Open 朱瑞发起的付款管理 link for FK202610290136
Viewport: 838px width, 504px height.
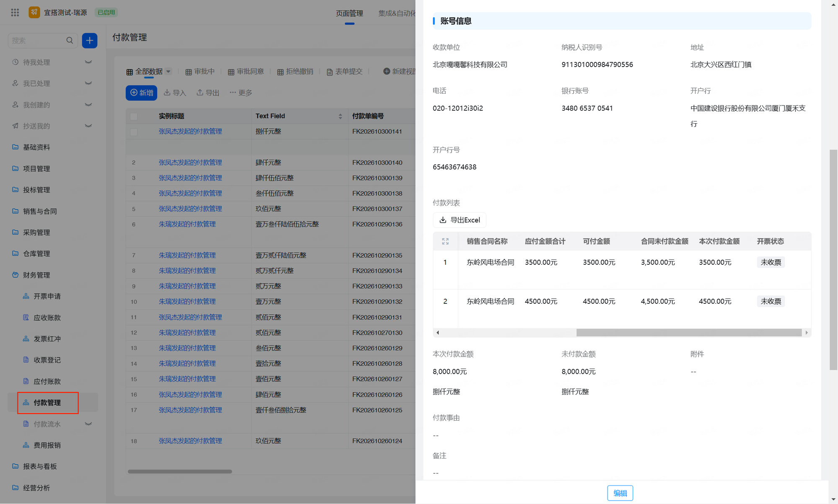187,224
